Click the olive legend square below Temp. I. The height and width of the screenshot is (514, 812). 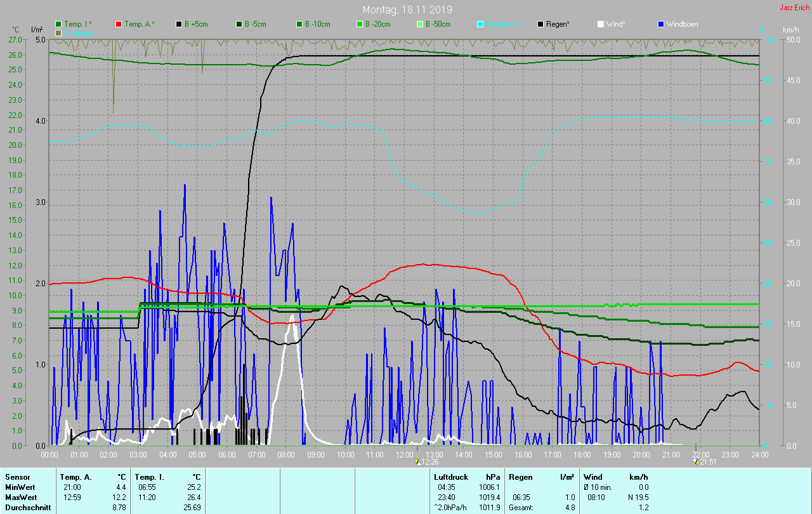[58, 32]
